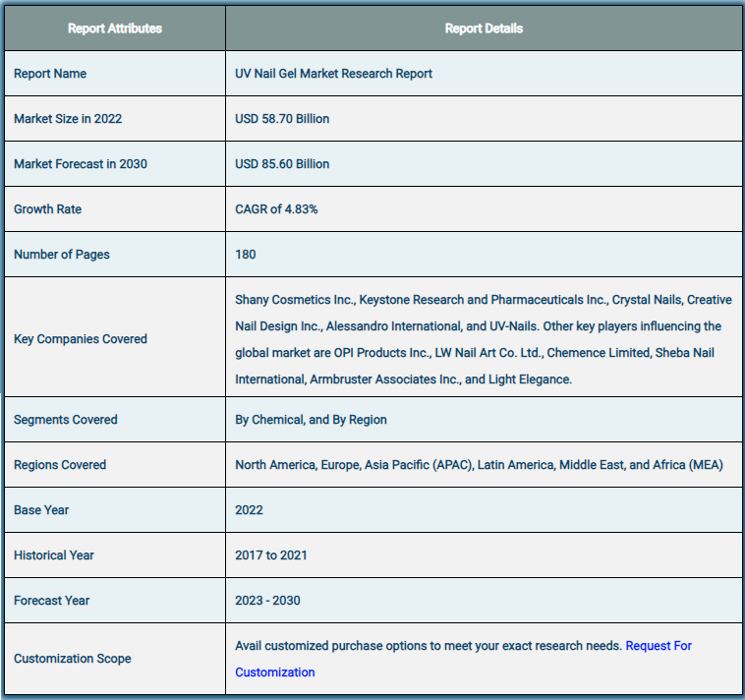Click the Growth Rate label
745x700 pixels.
pyautogui.click(x=47, y=209)
